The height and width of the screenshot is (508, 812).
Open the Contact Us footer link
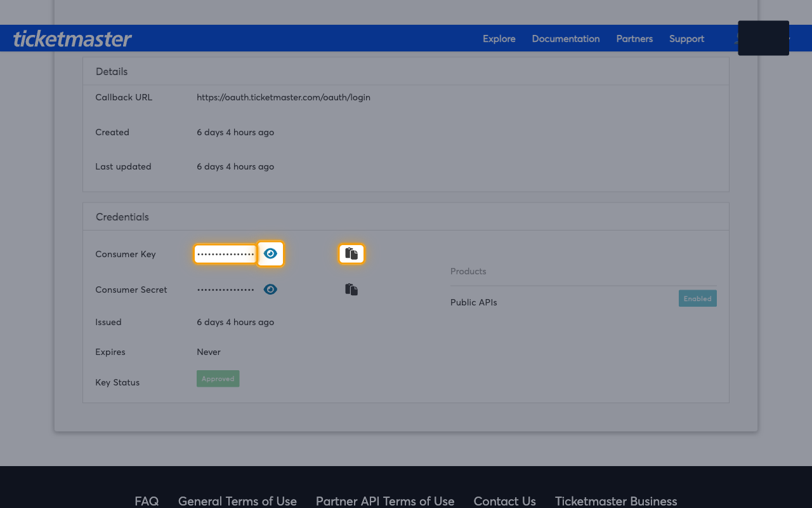click(504, 501)
